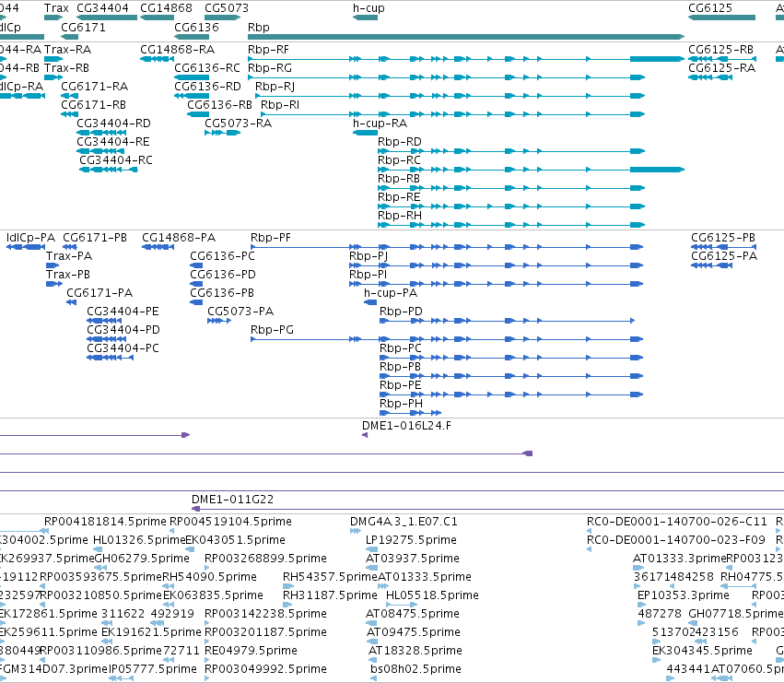The width and height of the screenshot is (784, 683).
Task: Select the Rbp-RH transcript label
Action: pos(400,216)
